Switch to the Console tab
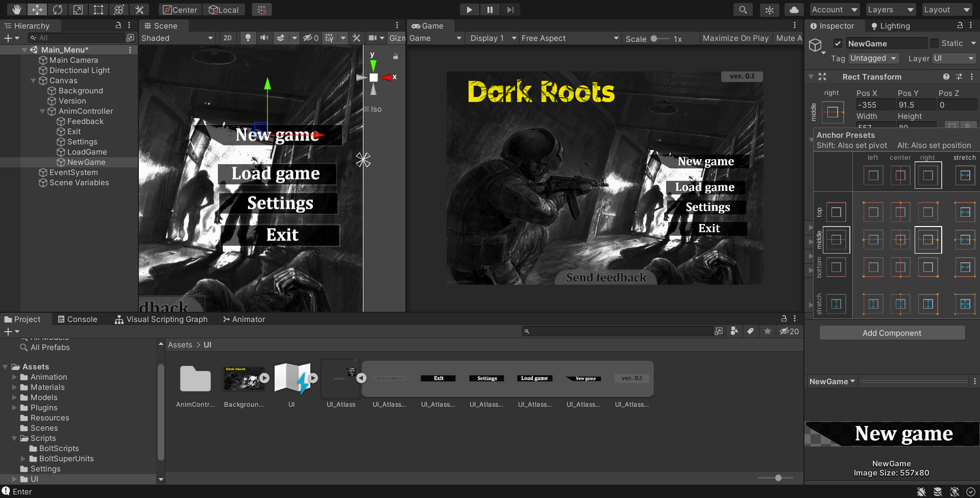The image size is (980, 498). coord(82,319)
